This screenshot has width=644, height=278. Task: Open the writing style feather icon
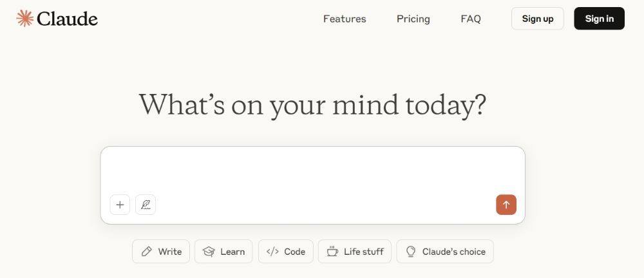pos(146,205)
